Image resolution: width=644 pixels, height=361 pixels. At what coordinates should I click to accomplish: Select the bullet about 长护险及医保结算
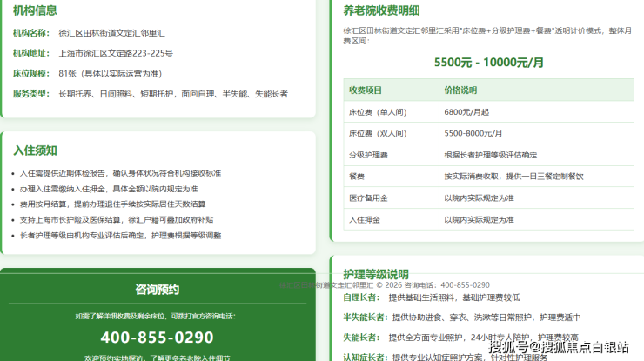[x=117, y=220]
